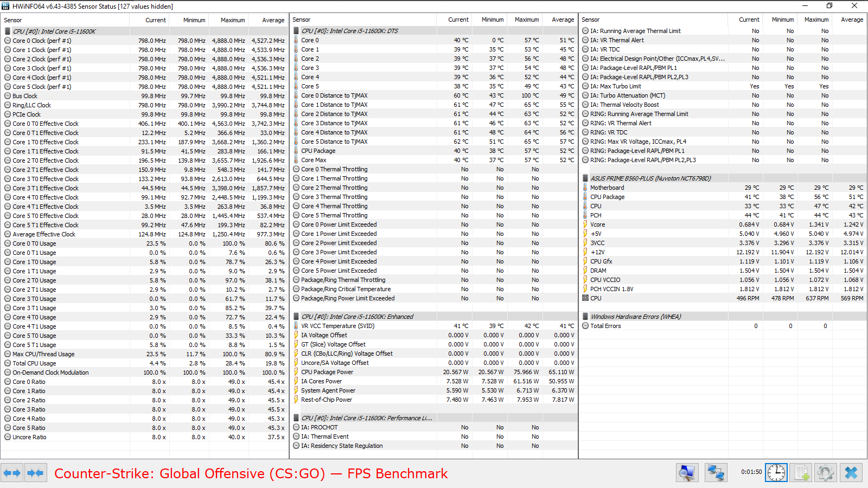Select the Core Max temperature row
The height and width of the screenshot is (488, 868).
pyautogui.click(x=434, y=160)
